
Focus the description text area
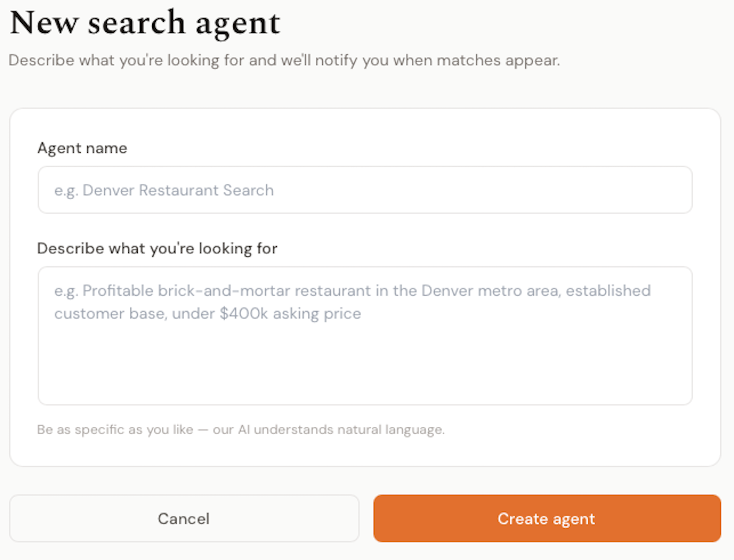[x=365, y=336]
